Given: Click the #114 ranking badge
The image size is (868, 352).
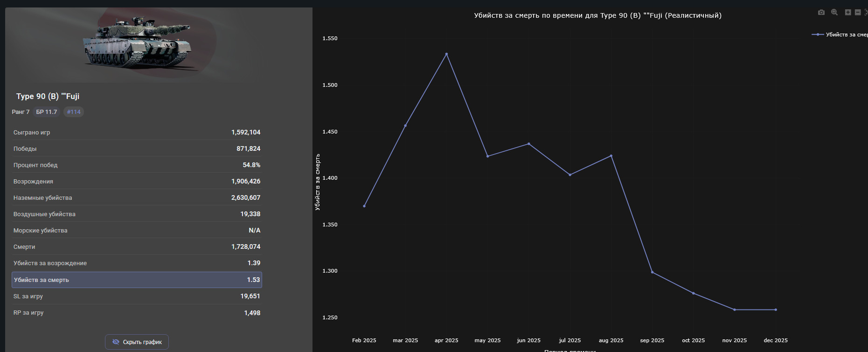Looking at the screenshot, I should click(74, 112).
